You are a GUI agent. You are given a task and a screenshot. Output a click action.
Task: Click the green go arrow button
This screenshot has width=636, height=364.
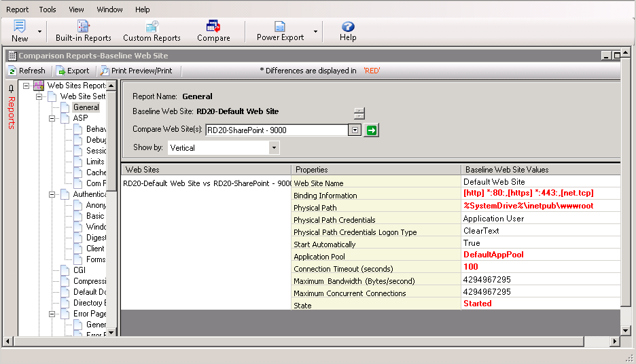pyautogui.click(x=371, y=130)
